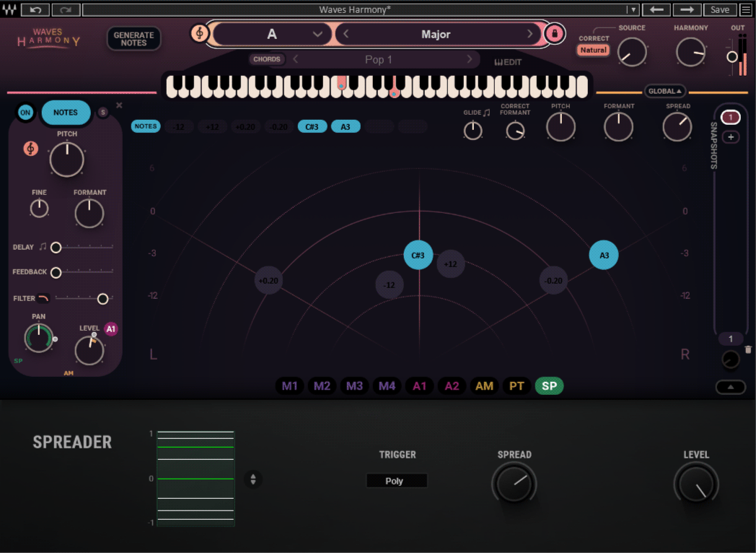Viewport: 756px width, 553px height.
Task: Click the filter type curve icon
Action: tap(43, 298)
